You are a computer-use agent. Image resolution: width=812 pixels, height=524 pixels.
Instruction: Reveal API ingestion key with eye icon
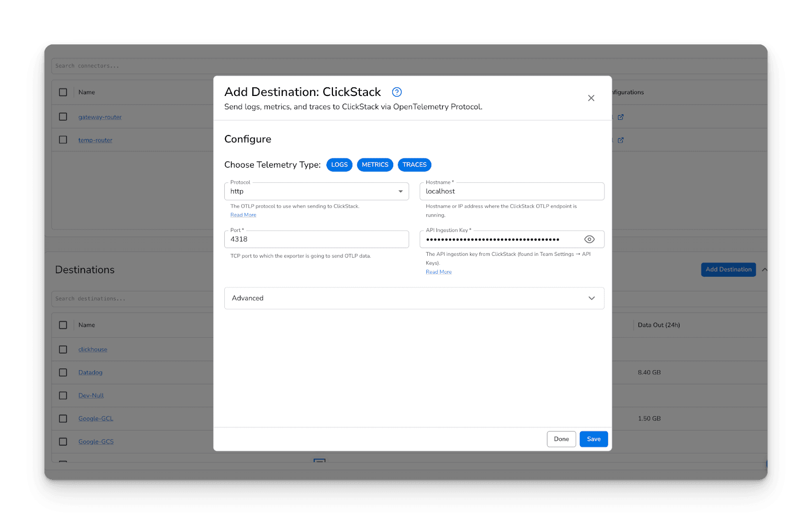click(589, 239)
